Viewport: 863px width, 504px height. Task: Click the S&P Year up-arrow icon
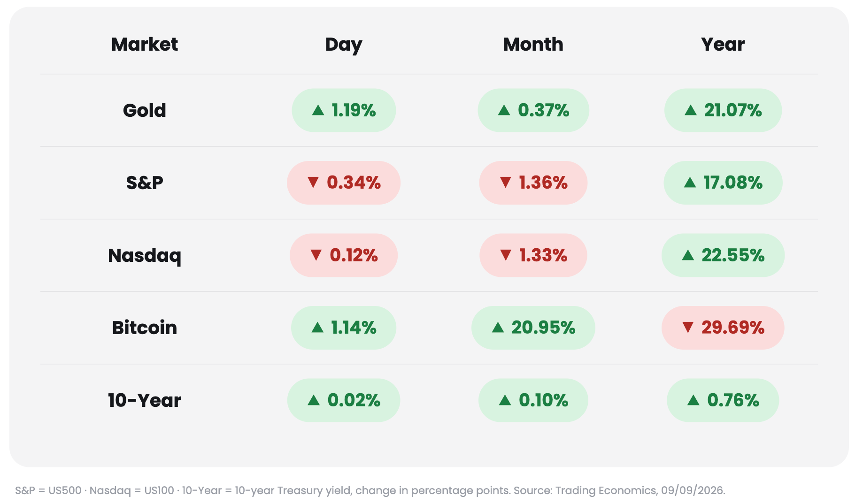click(690, 182)
